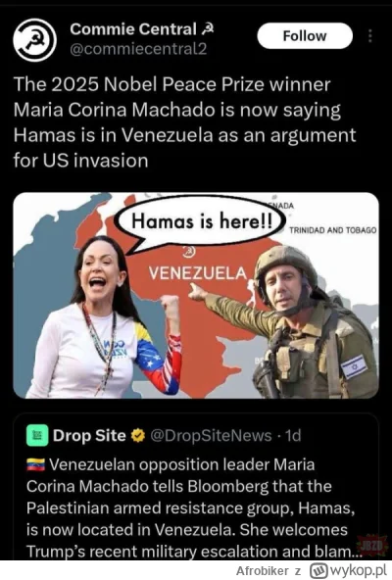
Task: Open the Hamas is here meme image
Action: (196, 295)
